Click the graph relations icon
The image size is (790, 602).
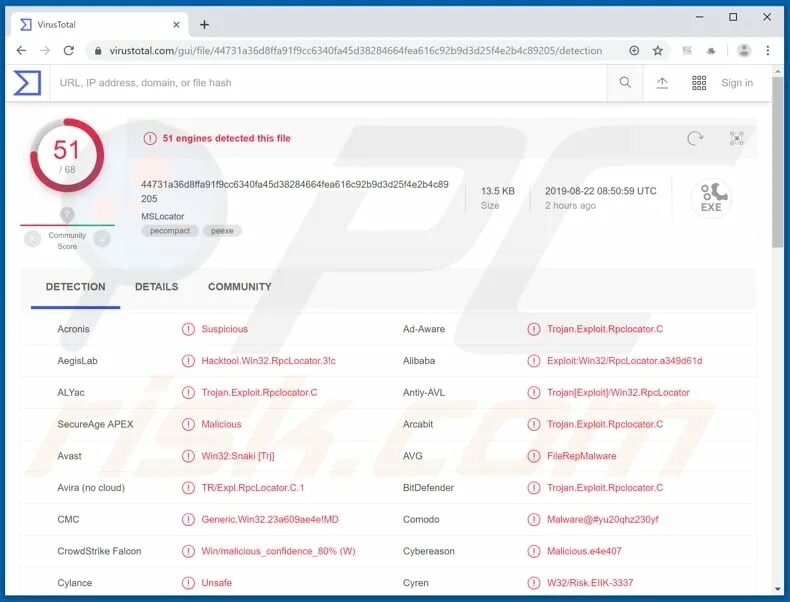(737, 139)
